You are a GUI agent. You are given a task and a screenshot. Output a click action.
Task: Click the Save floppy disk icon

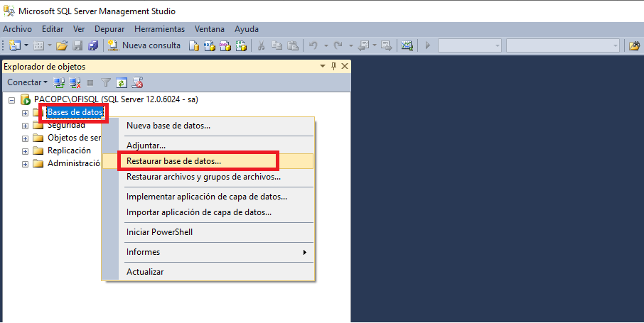pos(77,45)
